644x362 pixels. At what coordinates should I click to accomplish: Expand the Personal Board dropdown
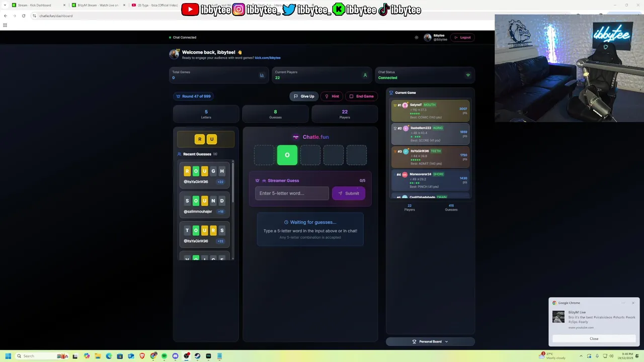pyautogui.click(x=430, y=341)
